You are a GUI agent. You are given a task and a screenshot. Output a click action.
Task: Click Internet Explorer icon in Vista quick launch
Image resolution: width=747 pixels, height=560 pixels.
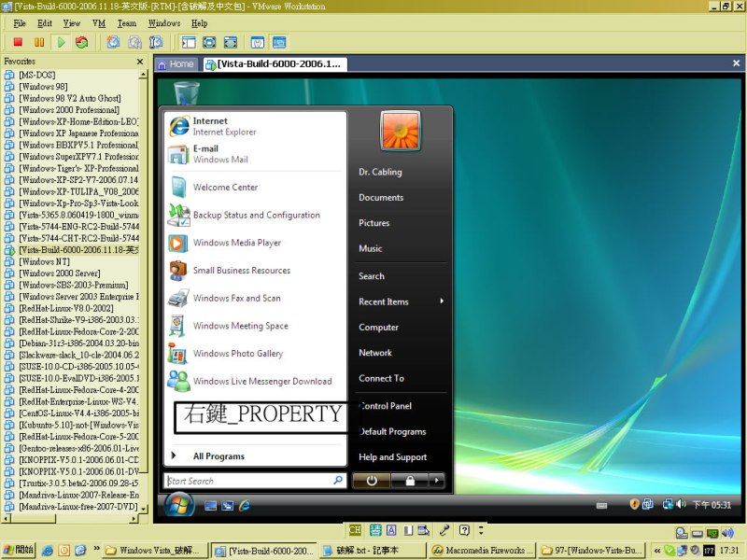click(x=245, y=506)
